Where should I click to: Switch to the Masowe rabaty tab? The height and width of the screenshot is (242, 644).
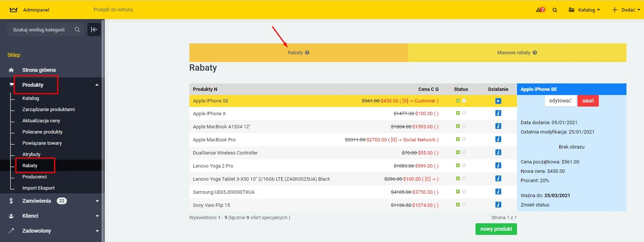pyautogui.click(x=517, y=53)
